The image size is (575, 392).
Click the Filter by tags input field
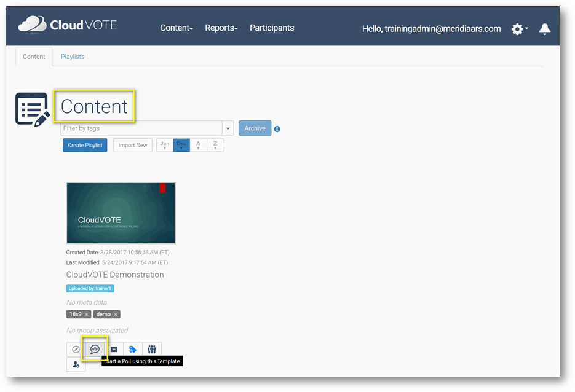pyautogui.click(x=141, y=128)
